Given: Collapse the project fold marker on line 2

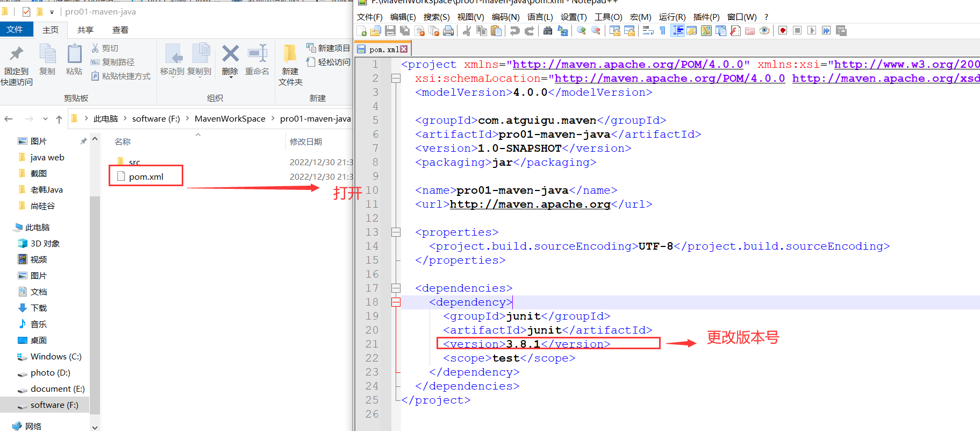Looking at the screenshot, I should [x=396, y=79].
